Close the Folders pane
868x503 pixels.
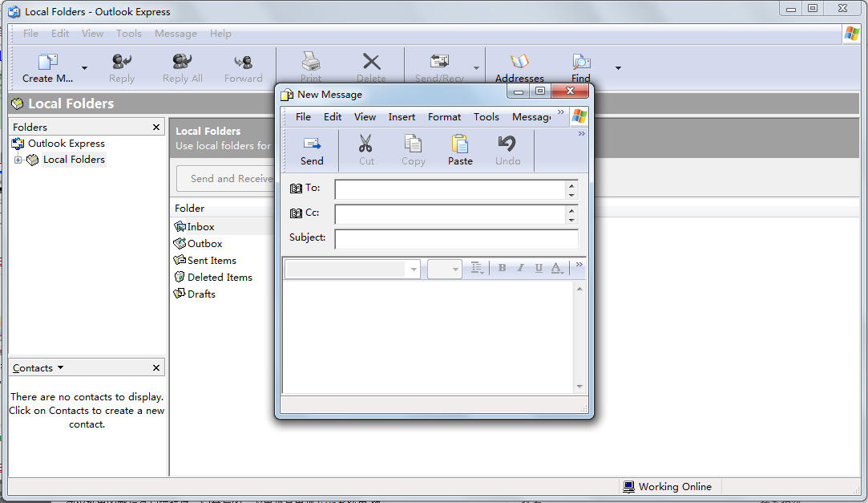point(156,128)
